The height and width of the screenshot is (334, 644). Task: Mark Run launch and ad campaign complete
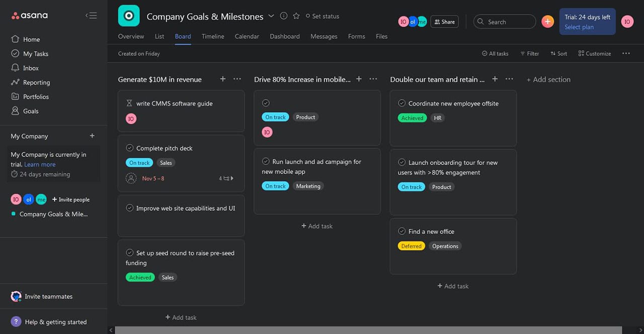pos(266,161)
